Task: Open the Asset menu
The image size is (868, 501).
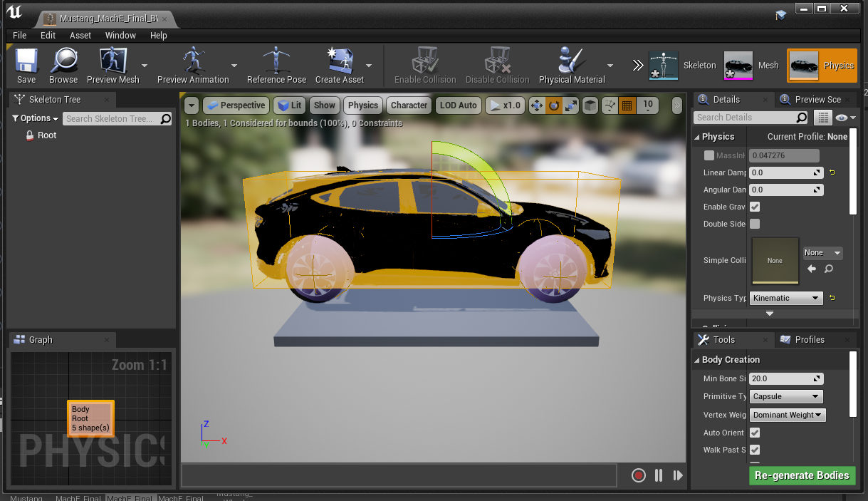Action: point(80,35)
